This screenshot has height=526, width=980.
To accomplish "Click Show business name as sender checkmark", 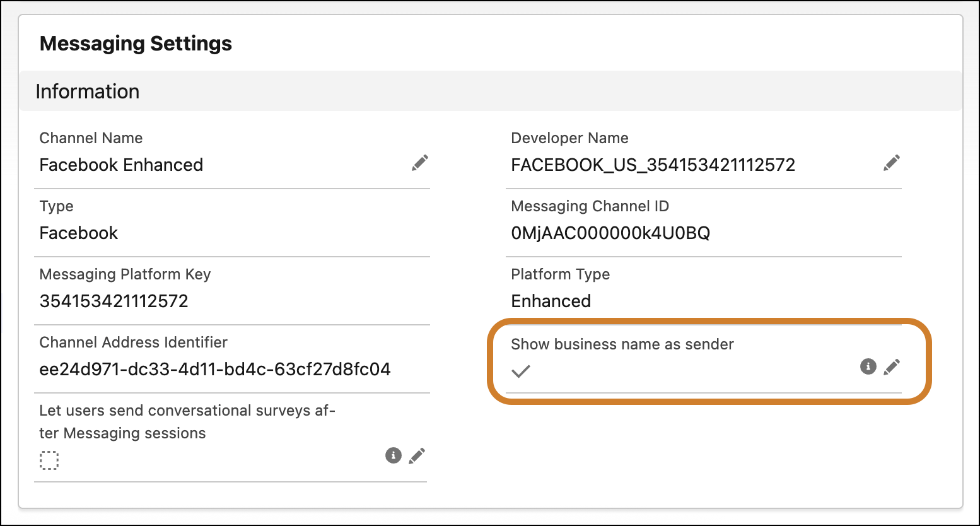I will 521,371.
